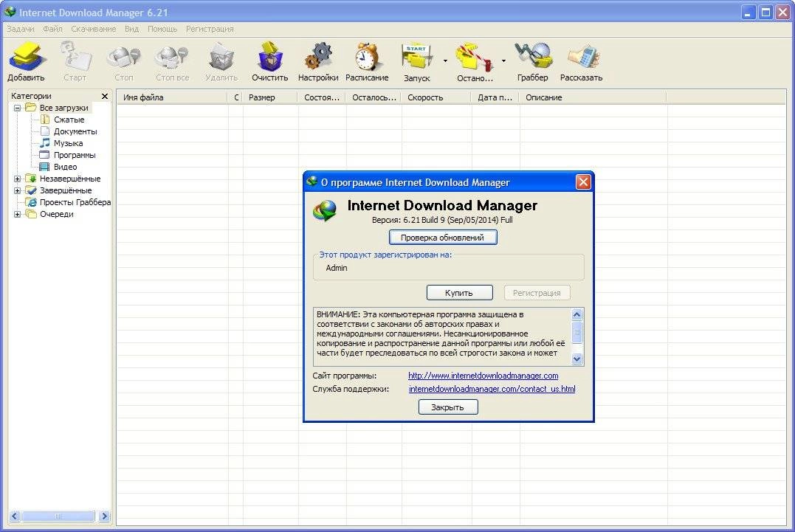
Task: Click the categories panel scroll left arrow
Action: click(14, 516)
